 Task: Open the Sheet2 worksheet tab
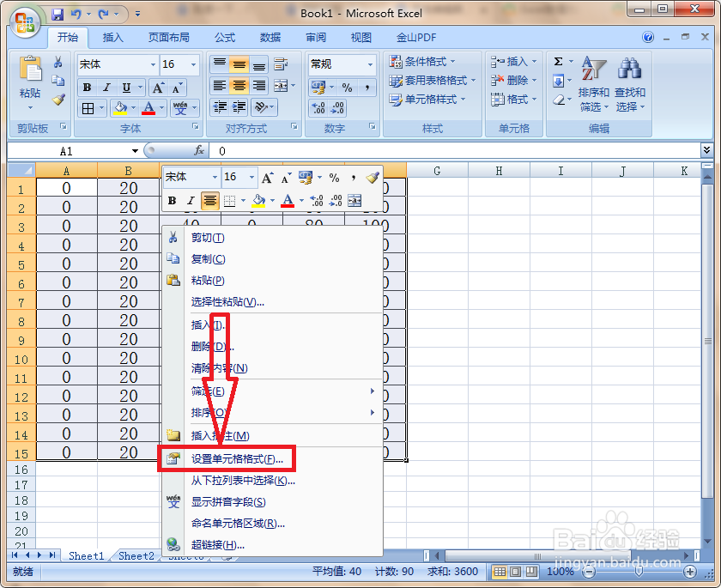pos(136,556)
